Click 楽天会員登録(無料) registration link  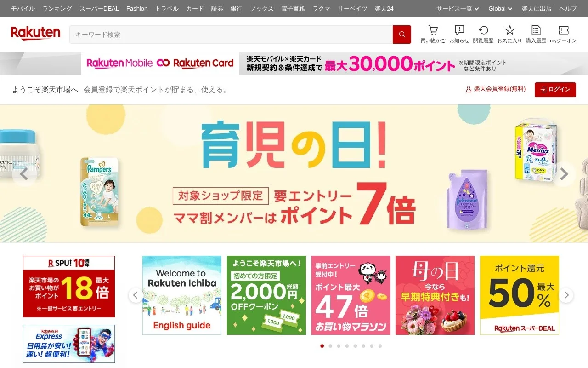(x=496, y=89)
